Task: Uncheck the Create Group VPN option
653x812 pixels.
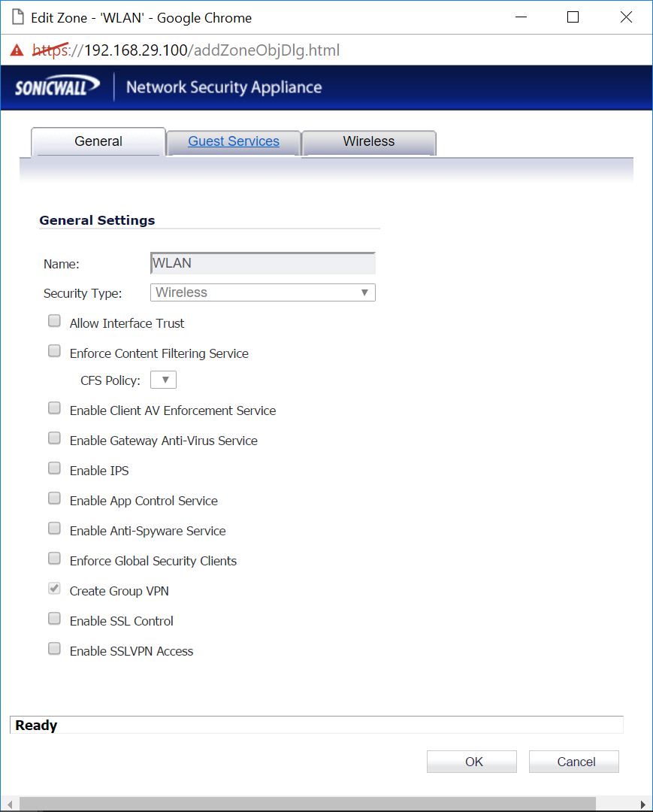Action: click(x=53, y=588)
